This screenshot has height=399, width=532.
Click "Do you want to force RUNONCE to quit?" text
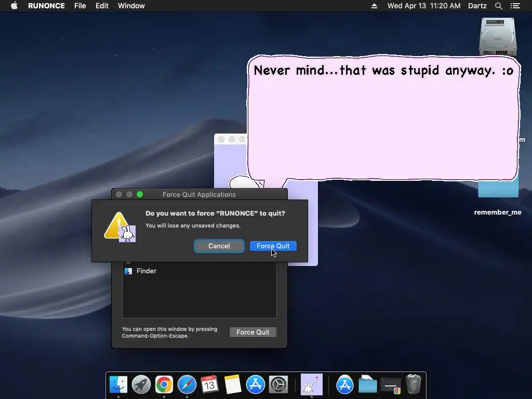coord(215,213)
